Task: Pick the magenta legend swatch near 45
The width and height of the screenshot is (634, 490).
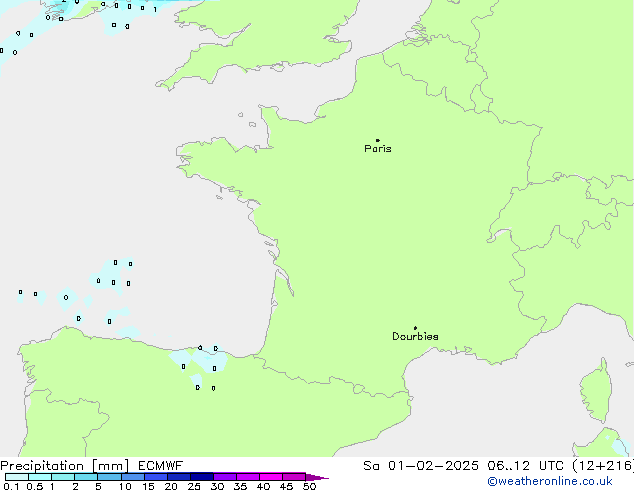Action: coord(293,477)
